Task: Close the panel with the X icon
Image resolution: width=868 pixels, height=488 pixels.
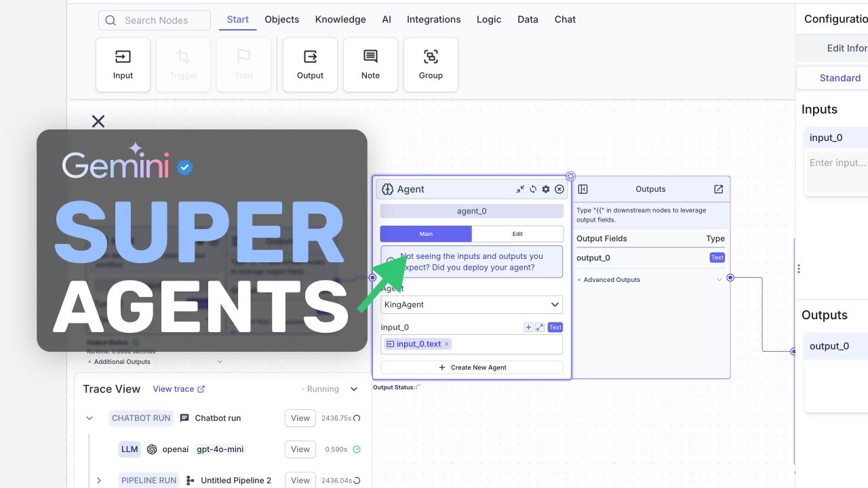Action: (98, 121)
